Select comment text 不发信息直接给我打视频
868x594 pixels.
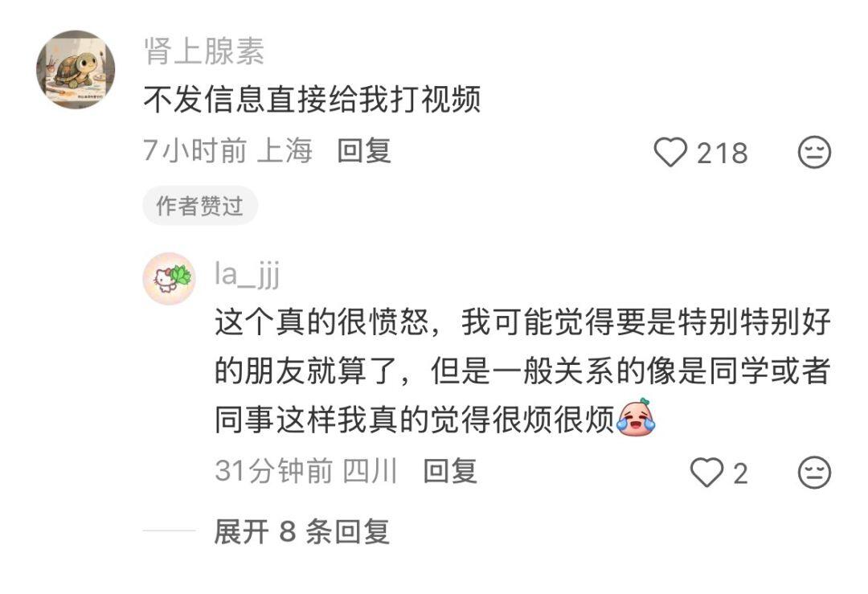tap(312, 100)
